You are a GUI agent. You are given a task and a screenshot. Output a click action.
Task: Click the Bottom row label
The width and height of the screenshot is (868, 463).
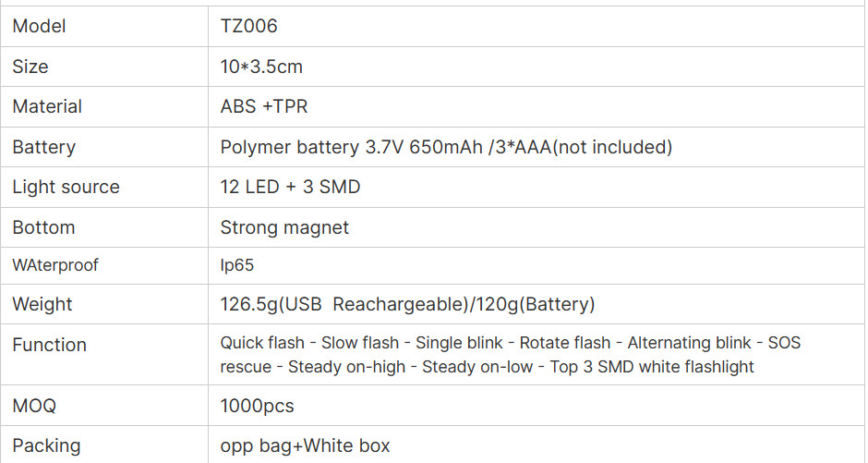pos(43,227)
